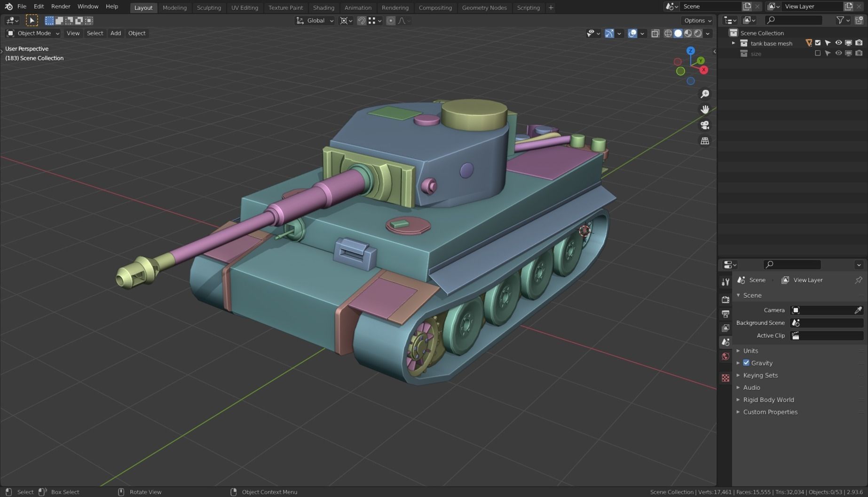The height and width of the screenshot is (497, 868).
Task: Open the Global transform orientation dropdown
Action: [x=315, y=21]
